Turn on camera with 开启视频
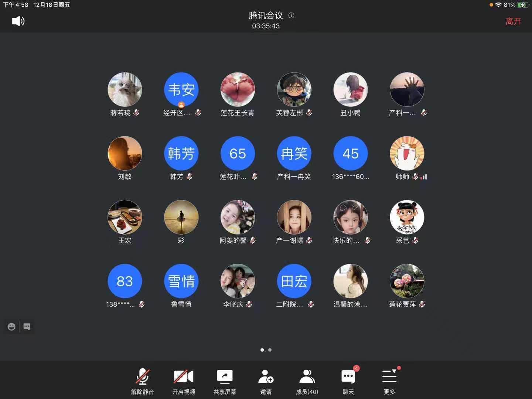 click(184, 382)
